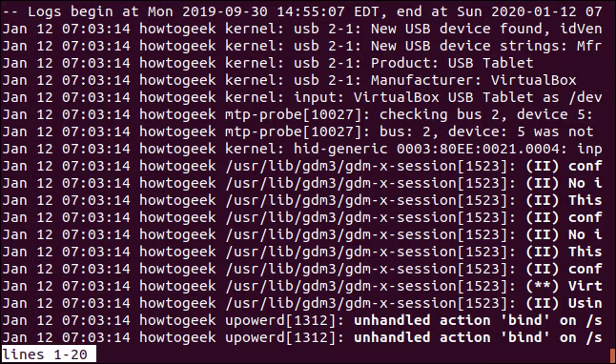Click the 'Logs begin at' header line
The image size is (616, 364).
[302, 11]
